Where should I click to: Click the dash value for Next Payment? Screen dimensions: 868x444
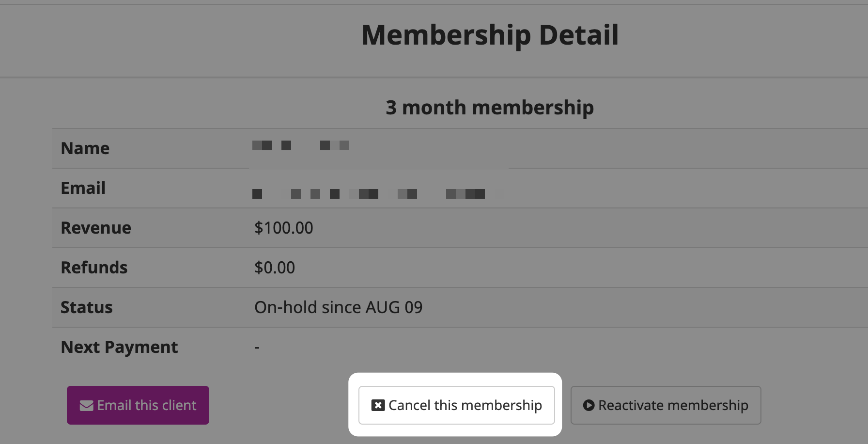(x=257, y=348)
